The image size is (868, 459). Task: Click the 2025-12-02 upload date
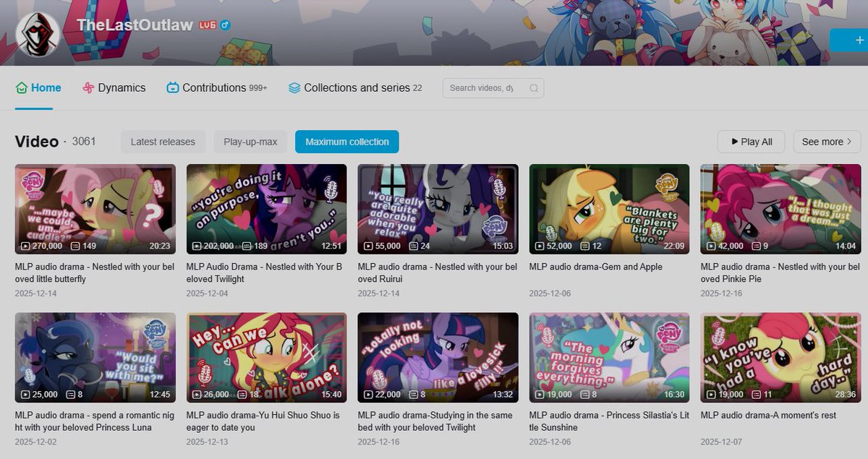(35, 442)
